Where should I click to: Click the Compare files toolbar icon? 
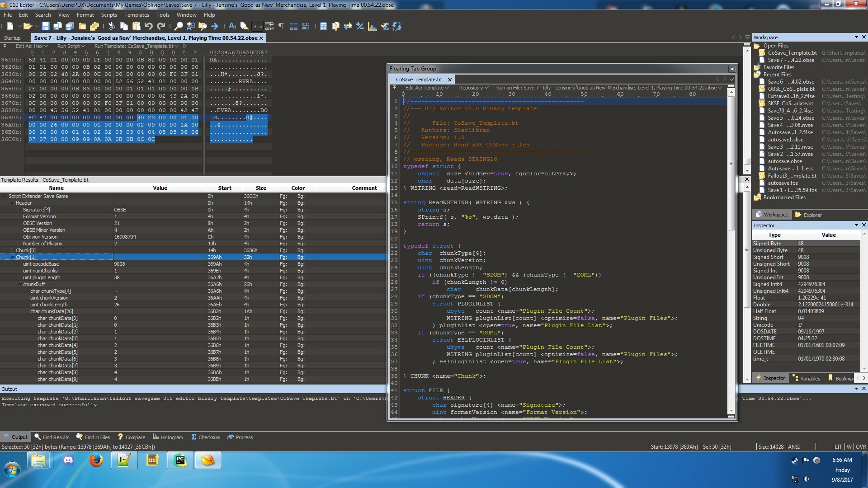tap(335, 26)
